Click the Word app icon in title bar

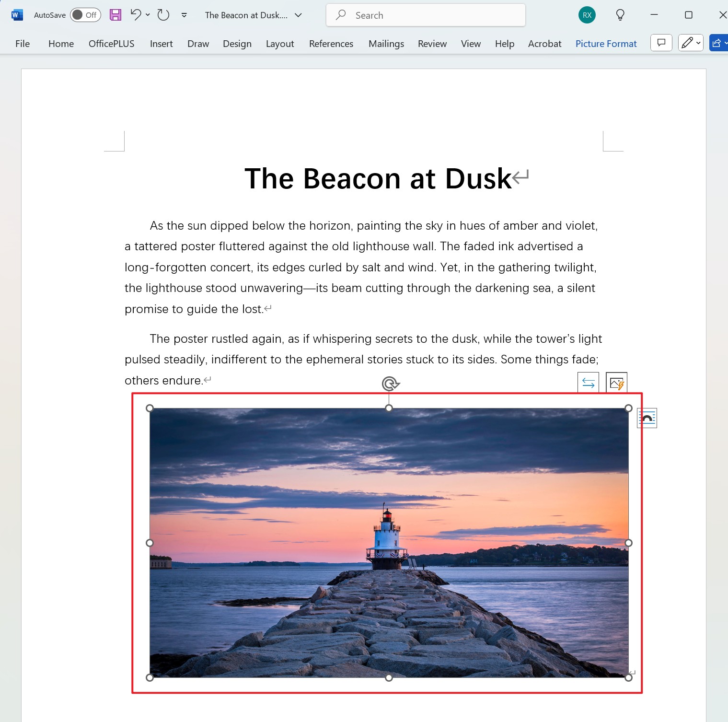tap(17, 15)
